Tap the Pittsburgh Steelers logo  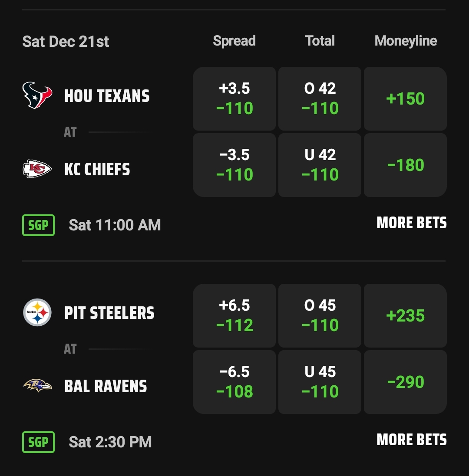point(37,312)
